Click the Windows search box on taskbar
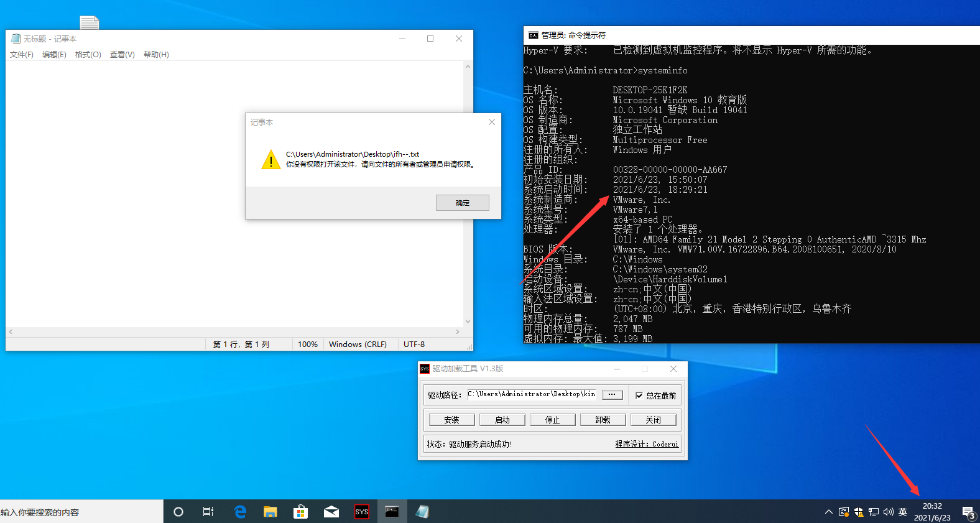Viewport: 980px width, 523px height. coord(81,512)
